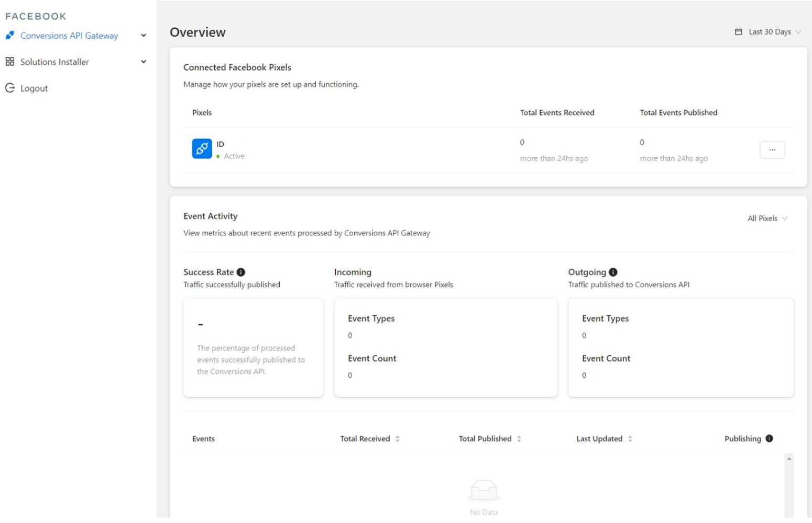Click the Connected Facebook Pixels heading

click(x=237, y=67)
